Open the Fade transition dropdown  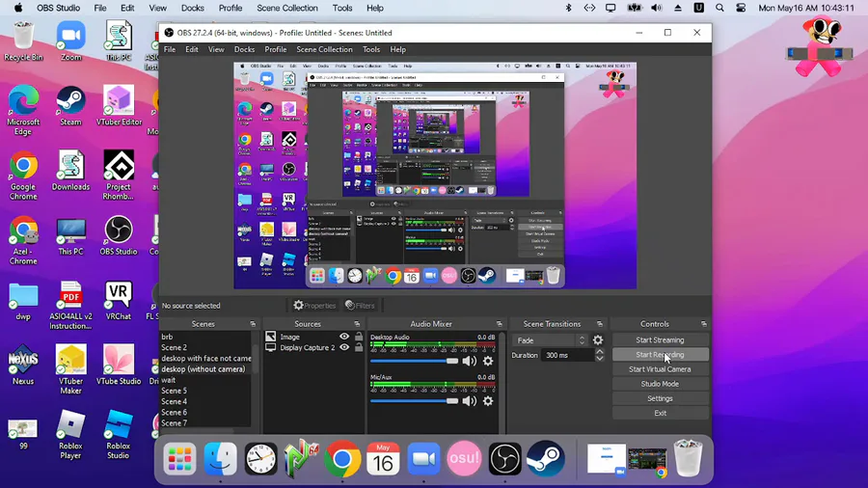(551, 340)
